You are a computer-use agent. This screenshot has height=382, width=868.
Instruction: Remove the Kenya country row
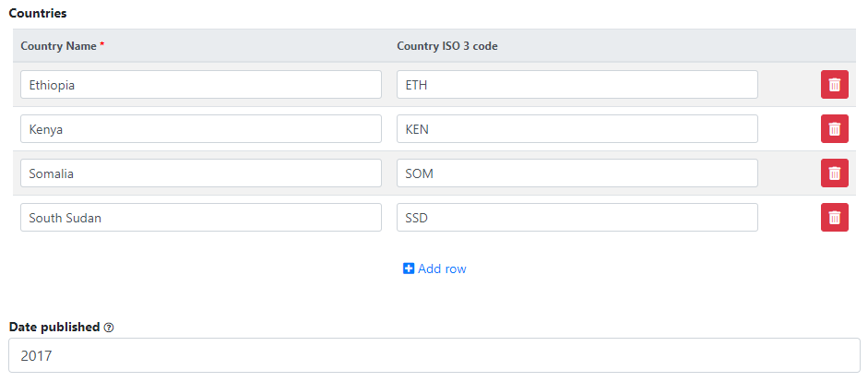pyautogui.click(x=834, y=128)
